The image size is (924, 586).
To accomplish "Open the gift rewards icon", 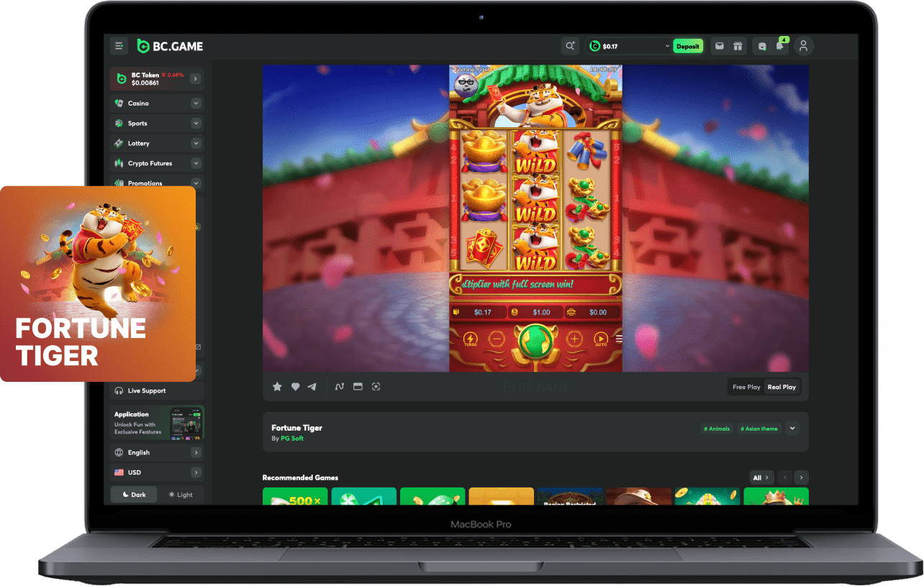I will coord(738,46).
